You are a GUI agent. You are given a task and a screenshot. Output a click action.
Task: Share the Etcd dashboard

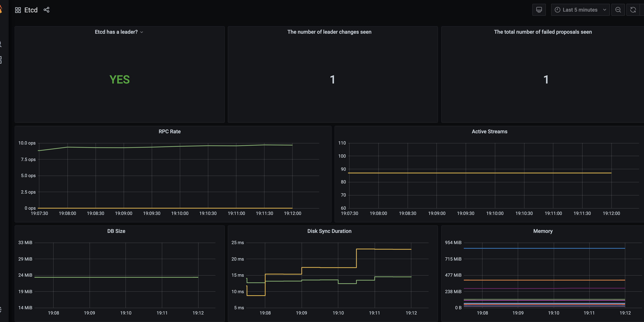pos(46,10)
